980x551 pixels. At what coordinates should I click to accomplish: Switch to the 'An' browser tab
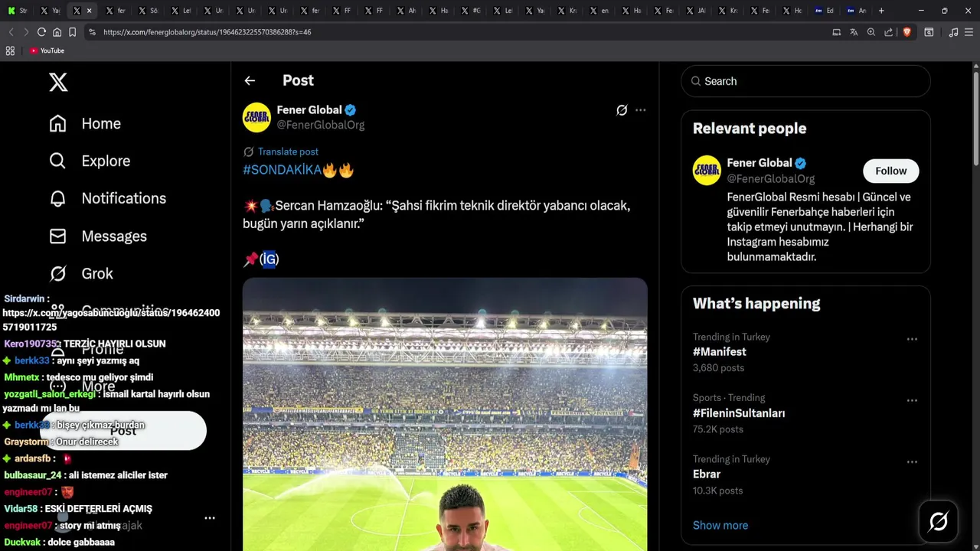[857, 11]
